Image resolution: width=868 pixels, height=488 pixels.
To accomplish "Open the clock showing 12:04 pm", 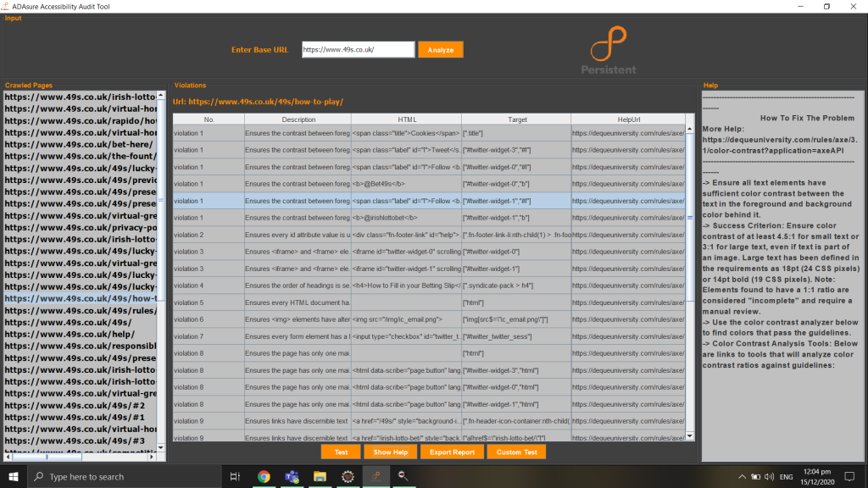I will coord(818,476).
